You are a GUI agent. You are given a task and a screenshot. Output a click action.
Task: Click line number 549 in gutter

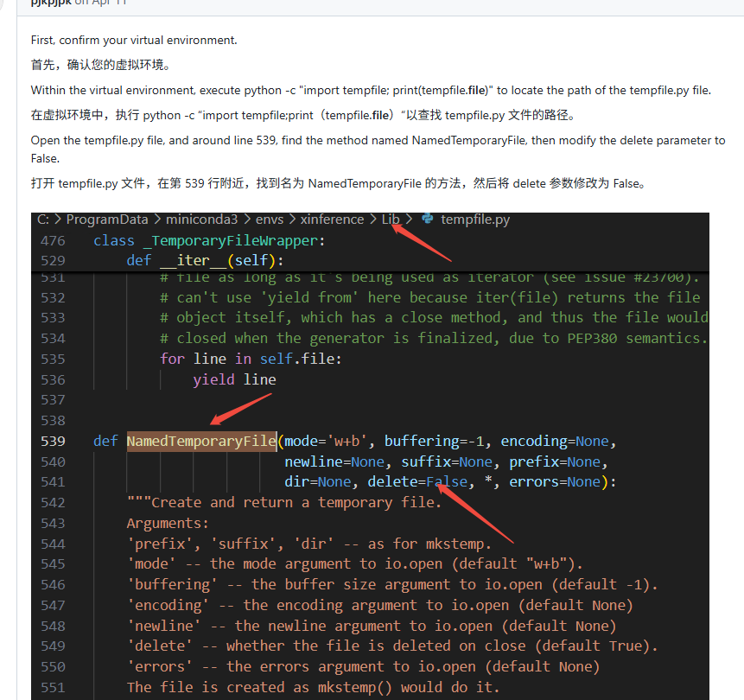click(53, 646)
